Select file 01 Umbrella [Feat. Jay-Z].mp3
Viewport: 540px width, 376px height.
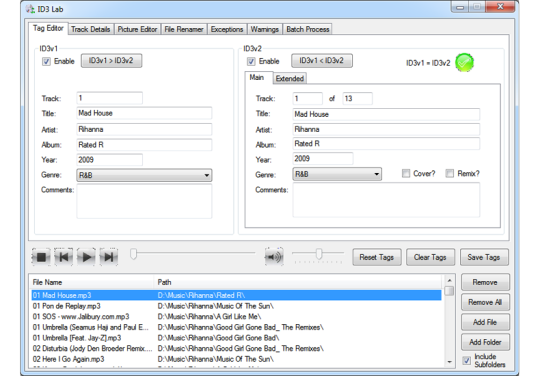click(236, 338)
